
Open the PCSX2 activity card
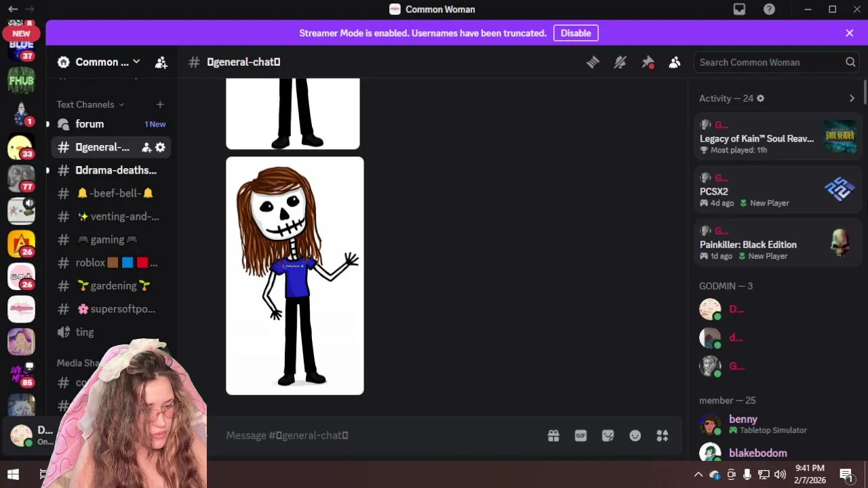coord(778,190)
